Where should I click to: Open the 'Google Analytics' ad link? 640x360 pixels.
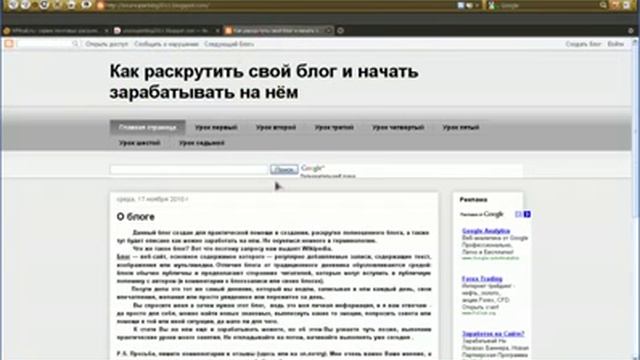click(x=486, y=231)
